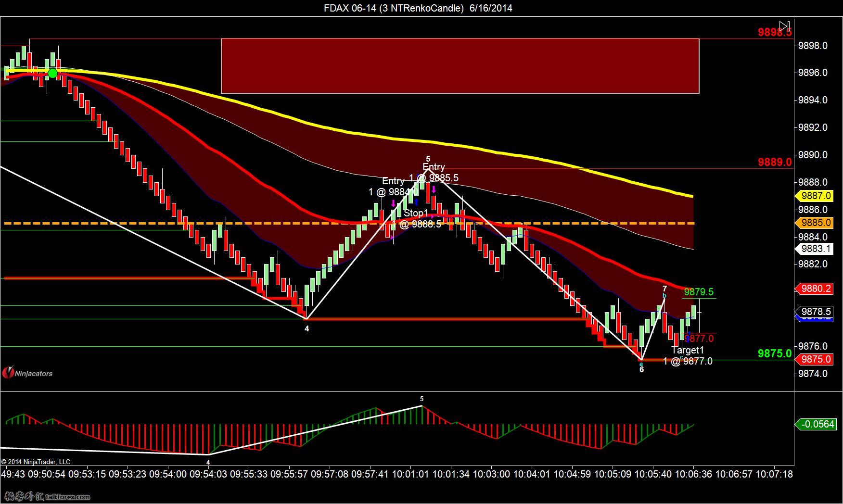Click the green 9875.0 level label

pos(775,353)
